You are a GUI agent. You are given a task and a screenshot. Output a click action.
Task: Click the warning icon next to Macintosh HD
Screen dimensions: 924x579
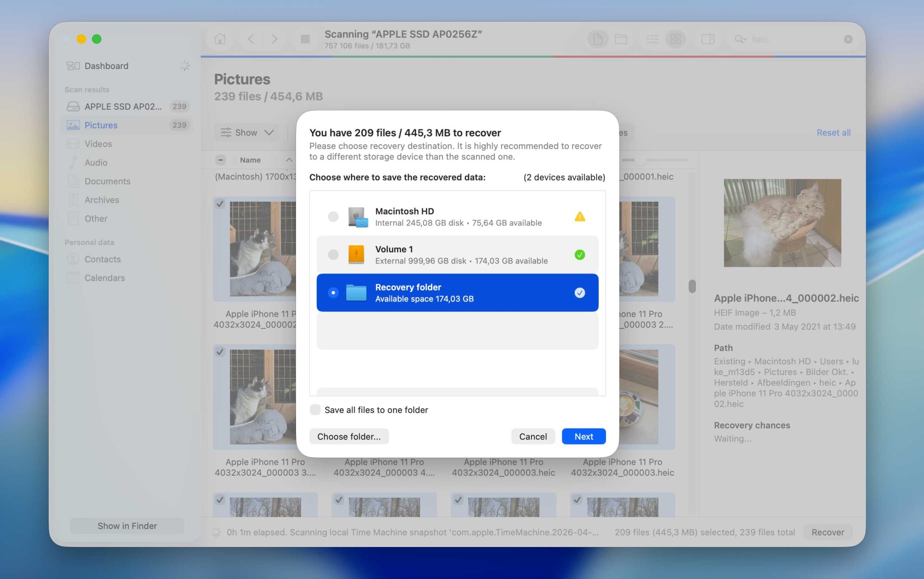click(580, 217)
